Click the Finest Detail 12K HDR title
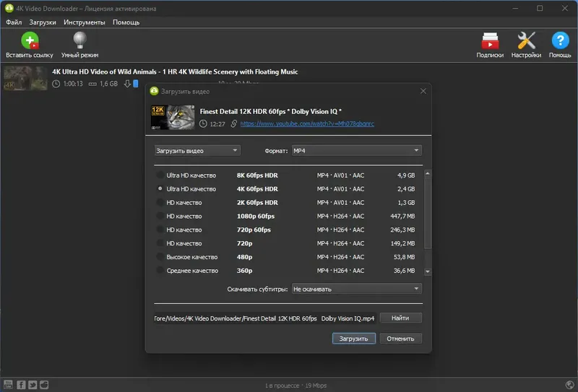578x392 pixels. pyautogui.click(x=270, y=111)
